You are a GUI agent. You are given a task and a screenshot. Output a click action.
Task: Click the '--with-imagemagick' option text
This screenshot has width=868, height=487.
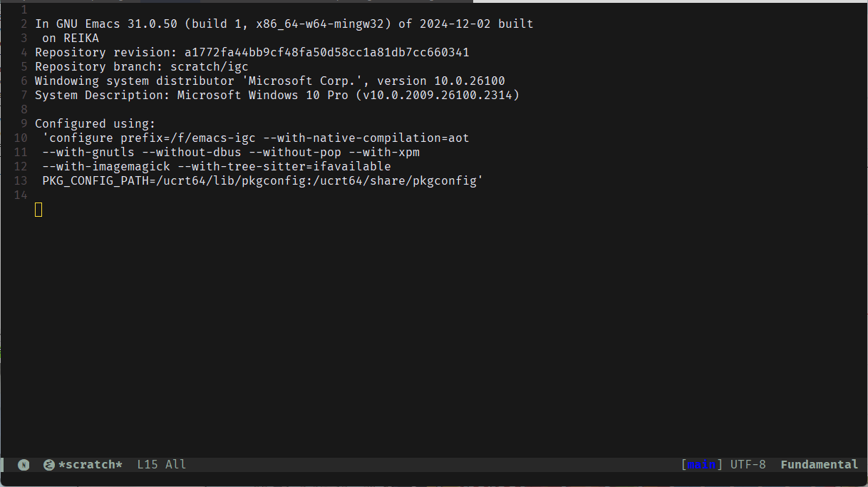(x=106, y=166)
